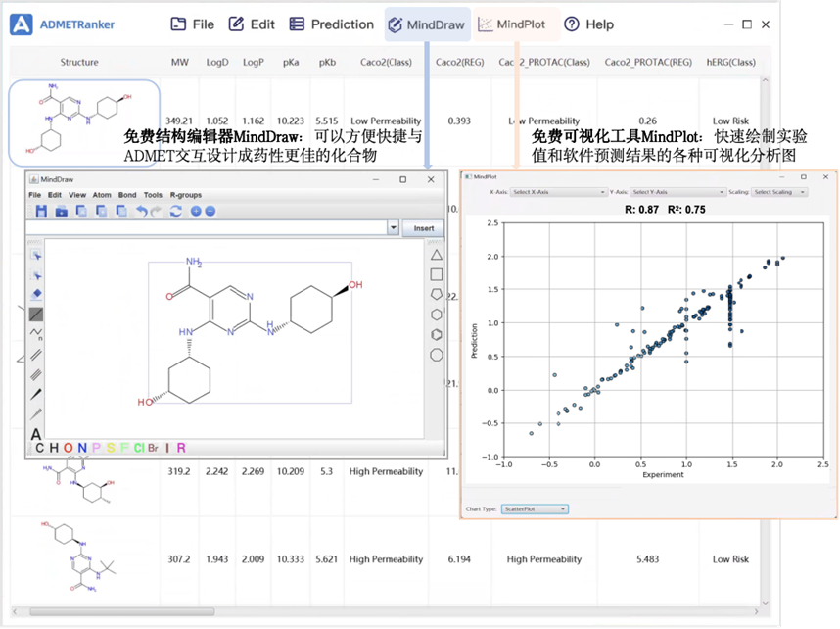Select the rectangle selection tool in MindDraw
Screen dimensions: 840x629
pyautogui.click(x=36, y=256)
